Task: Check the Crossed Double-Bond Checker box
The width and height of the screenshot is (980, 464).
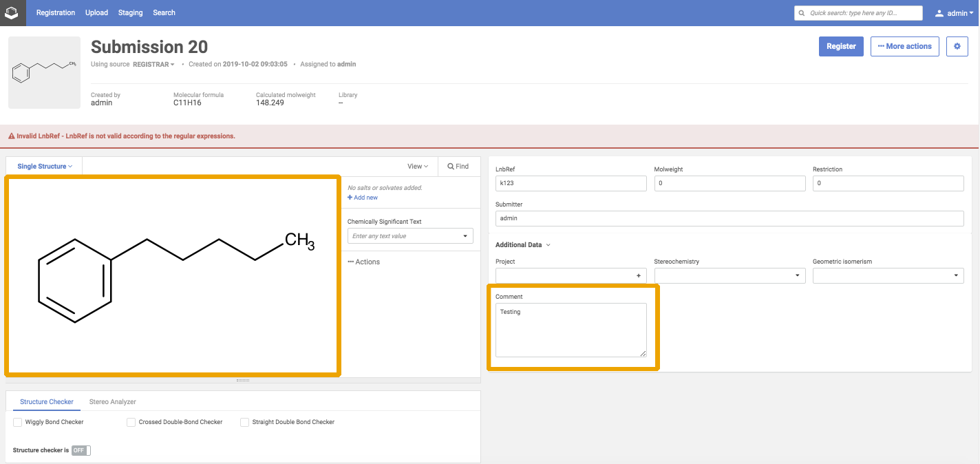Action: pyautogui.click(x=131, y=422)
